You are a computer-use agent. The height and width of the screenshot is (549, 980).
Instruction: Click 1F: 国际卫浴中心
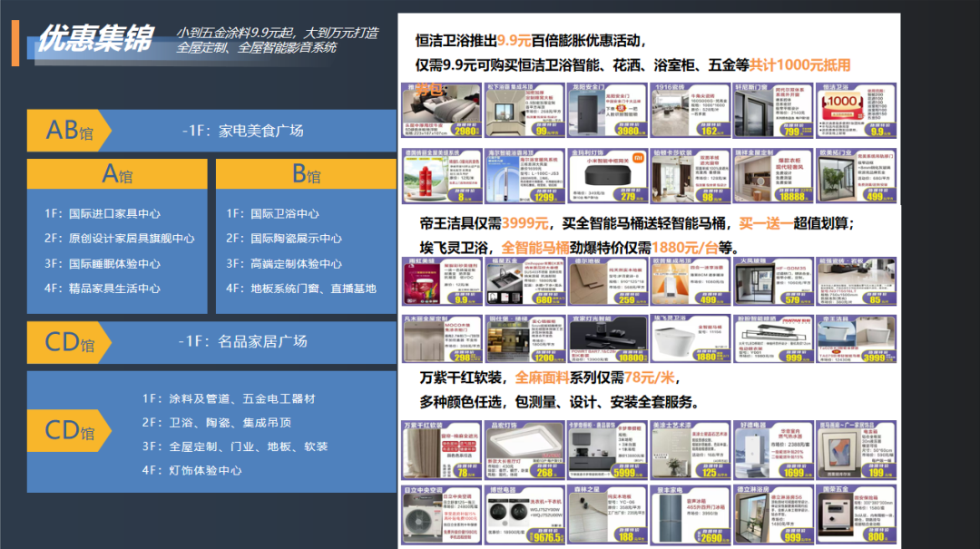pos(272,214)
